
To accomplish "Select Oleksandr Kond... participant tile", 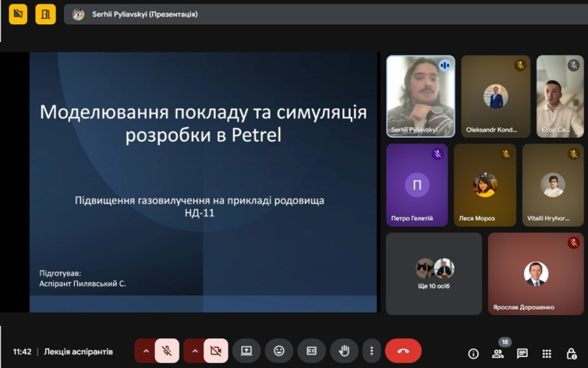I will pos(495,96).
